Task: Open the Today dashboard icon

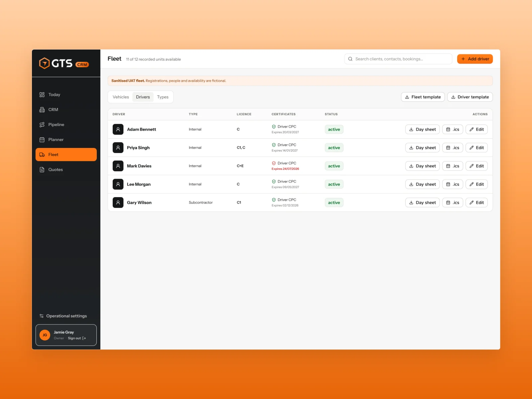Action: pos(42,95)
